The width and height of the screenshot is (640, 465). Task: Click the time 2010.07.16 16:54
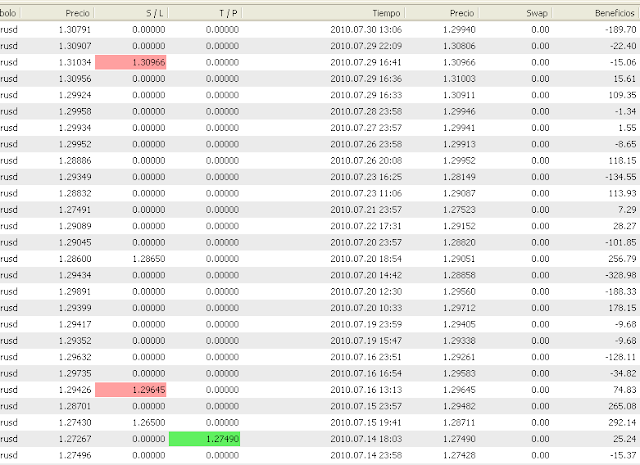pyautogui.click(x=366, y=374)
